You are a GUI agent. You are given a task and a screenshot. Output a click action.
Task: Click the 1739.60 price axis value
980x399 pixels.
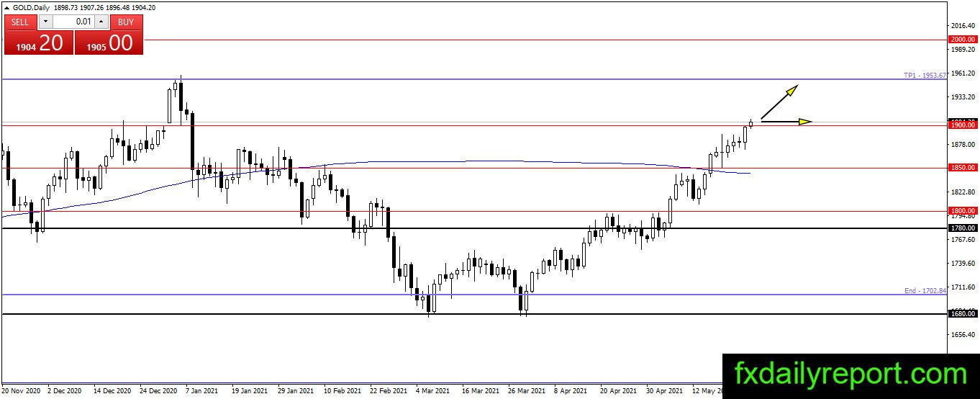tap(963, 264)
